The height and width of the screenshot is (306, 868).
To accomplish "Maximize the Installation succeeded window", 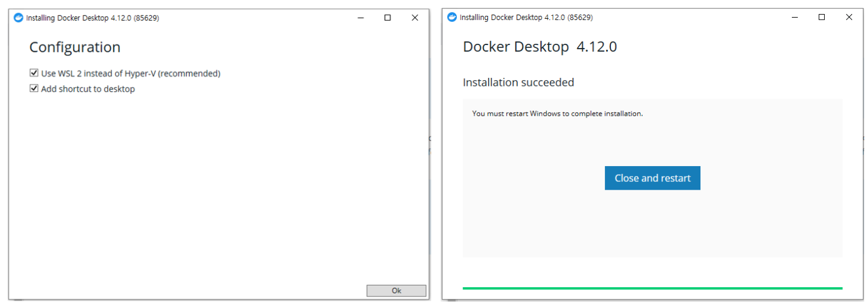I will [822, 17].
